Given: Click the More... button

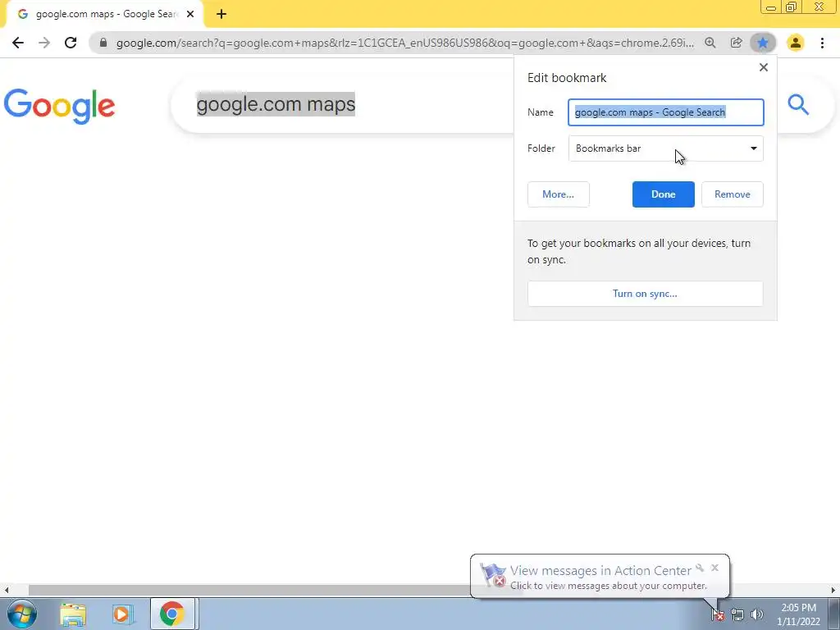Looking at the screenshot, I should pyautogui.click(x=558, y=194).
